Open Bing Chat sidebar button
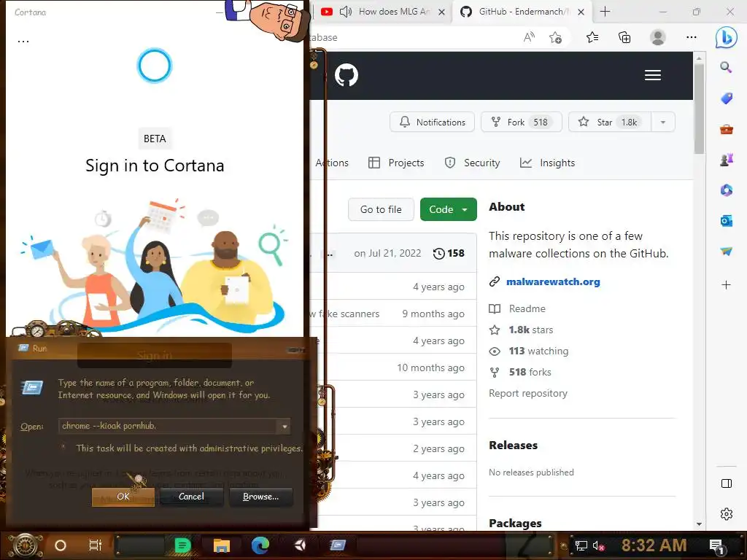The width and height of the screenshot is (747, 560). (726, 36)
